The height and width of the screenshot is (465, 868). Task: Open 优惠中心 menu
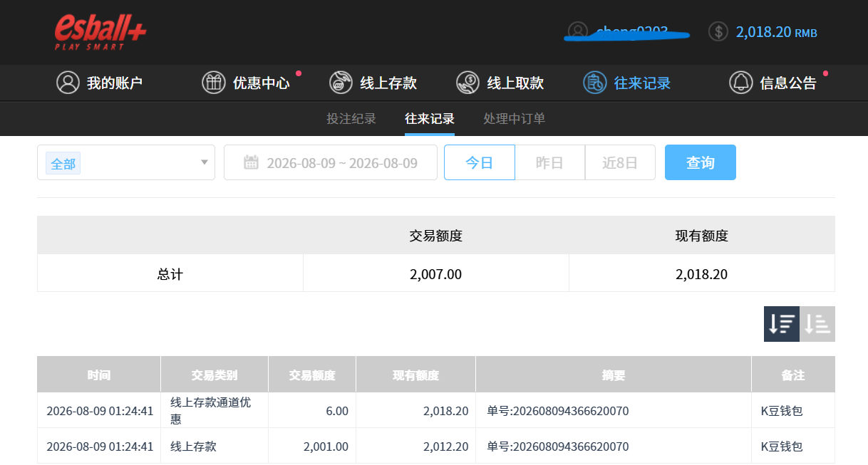point(261,83)
